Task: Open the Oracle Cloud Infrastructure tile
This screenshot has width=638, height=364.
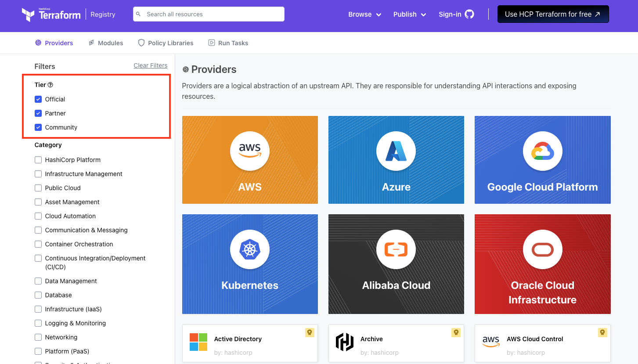Action: tap(543, 264)
